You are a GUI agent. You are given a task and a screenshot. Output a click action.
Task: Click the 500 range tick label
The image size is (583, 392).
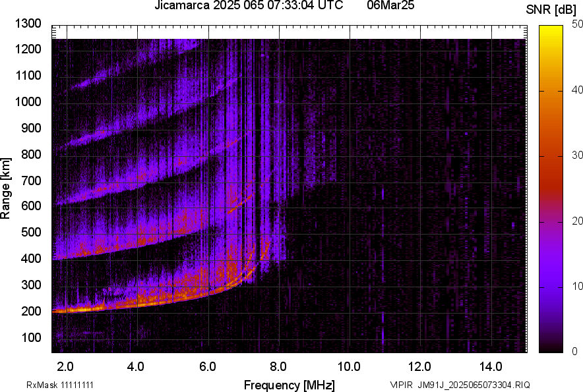coord(34,233)
